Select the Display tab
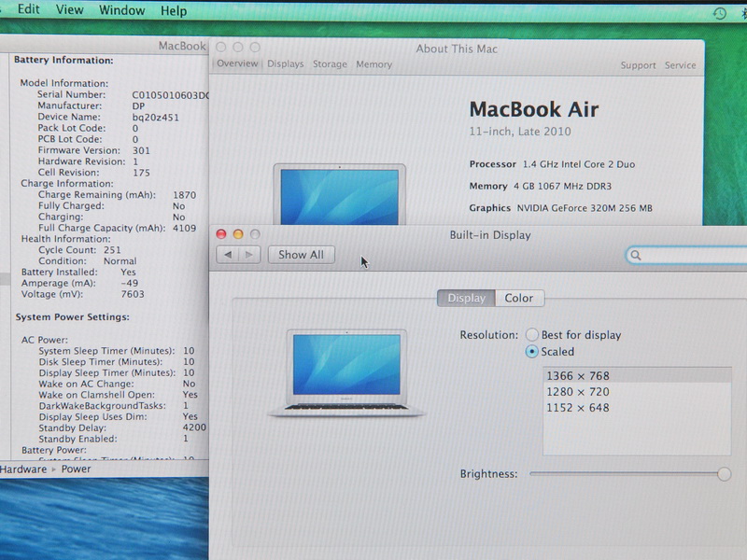 click(x=466, y=298)
